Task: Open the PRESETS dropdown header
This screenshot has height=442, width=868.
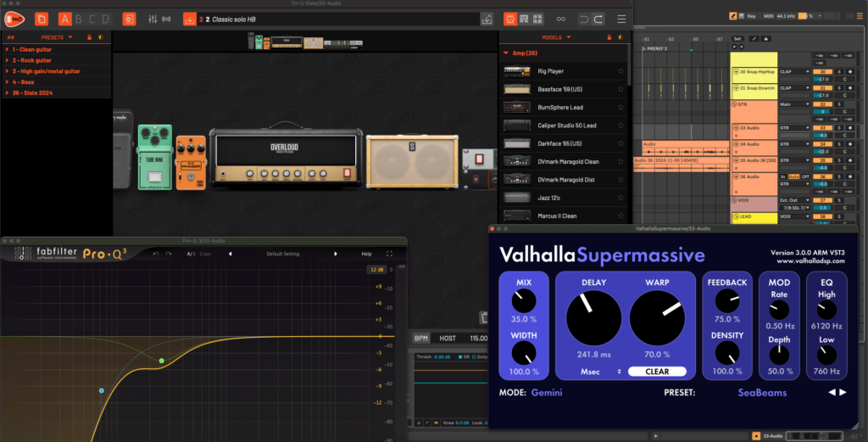Action: pyautogui.click(x=57, y=37)
